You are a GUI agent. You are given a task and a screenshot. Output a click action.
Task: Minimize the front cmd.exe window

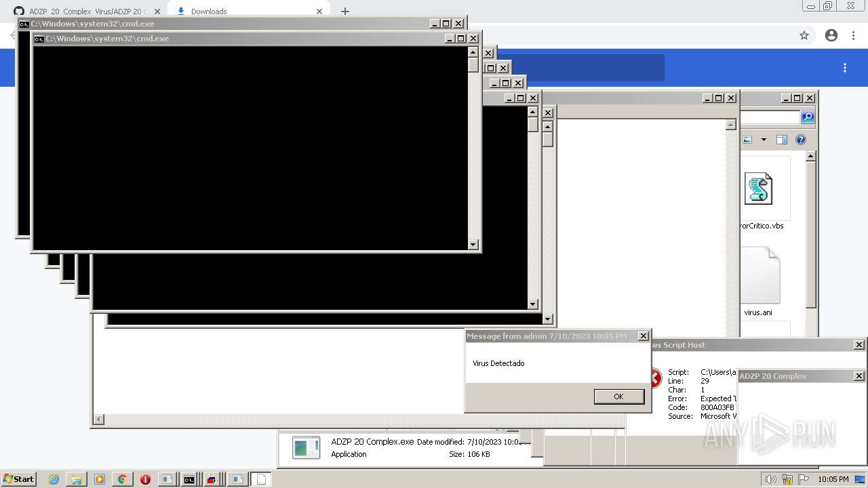450,39
